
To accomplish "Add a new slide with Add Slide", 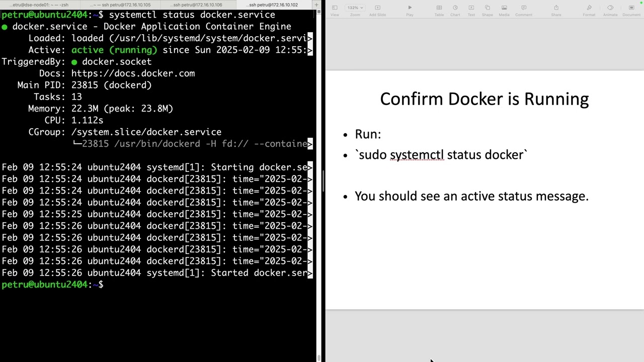I will [377, 10].
